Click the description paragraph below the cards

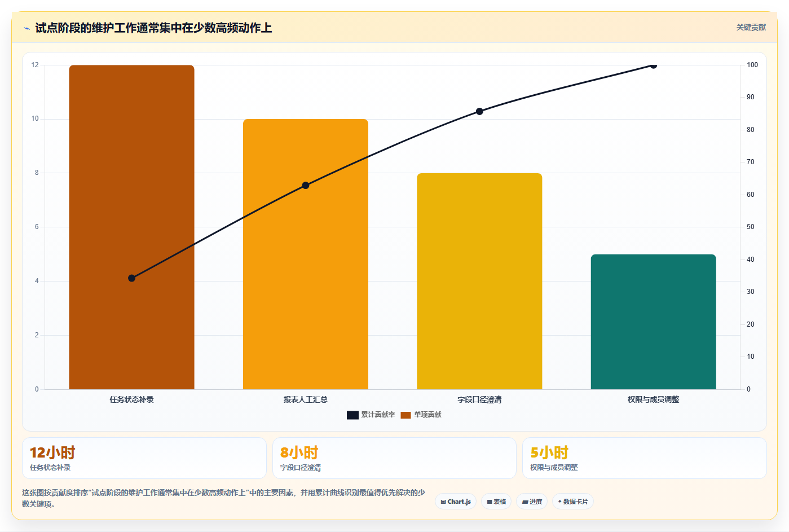pyautogui.click(x=223, y=498)
